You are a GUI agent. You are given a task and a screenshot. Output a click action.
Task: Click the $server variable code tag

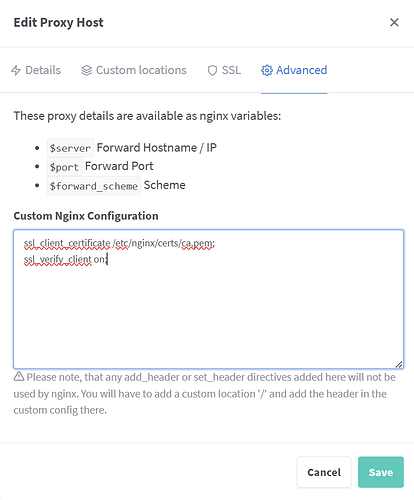point(70,148)
